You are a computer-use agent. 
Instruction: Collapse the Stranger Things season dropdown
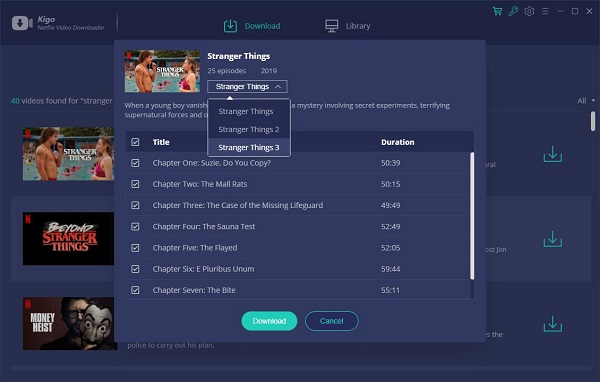coord(247,87)
